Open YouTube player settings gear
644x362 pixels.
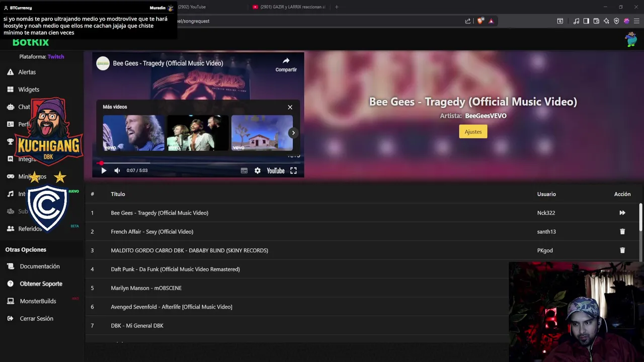point(258,170)
